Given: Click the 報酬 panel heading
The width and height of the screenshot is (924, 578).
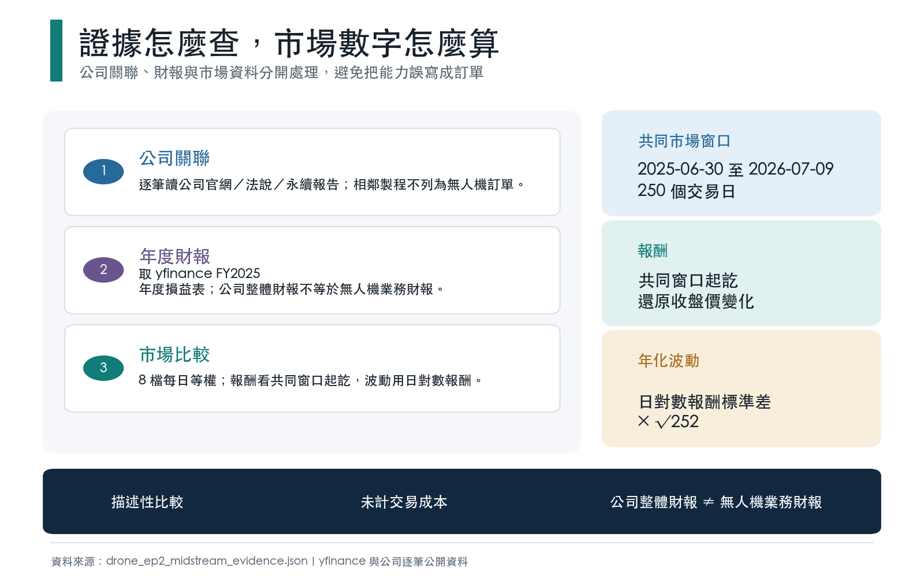Looking at the screenshot, I should click(653, 251).
